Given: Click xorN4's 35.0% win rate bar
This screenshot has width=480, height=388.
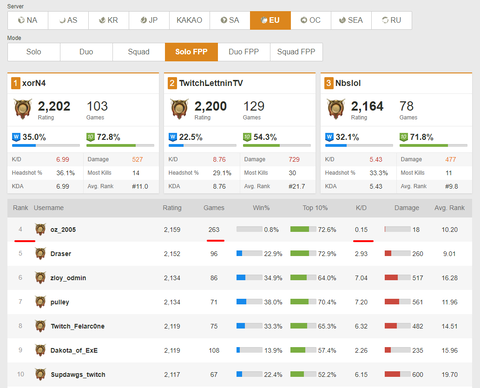Looking at the screenshot, I should [46, 145].
